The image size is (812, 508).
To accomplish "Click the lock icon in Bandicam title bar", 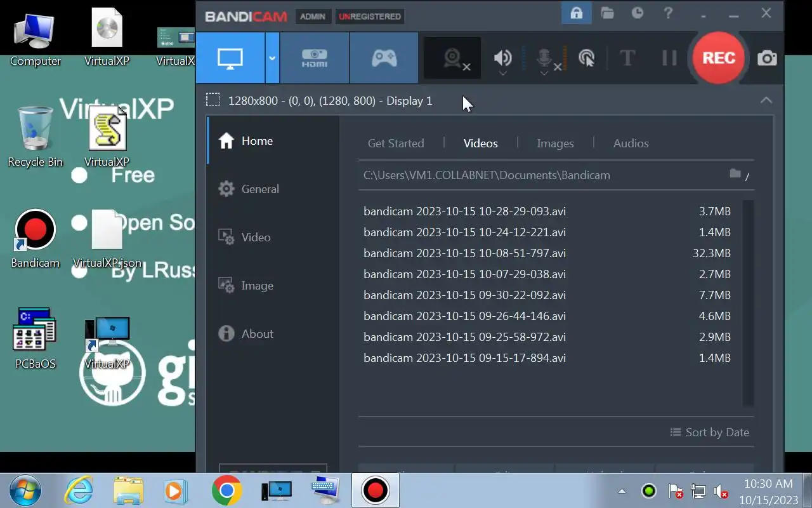I will [x=577, y=13].
